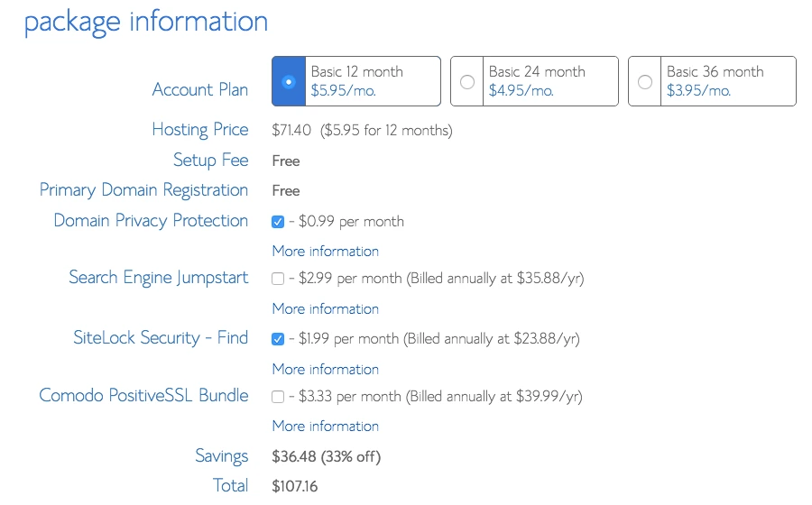Click the Hosting Price label

(199, 130)
